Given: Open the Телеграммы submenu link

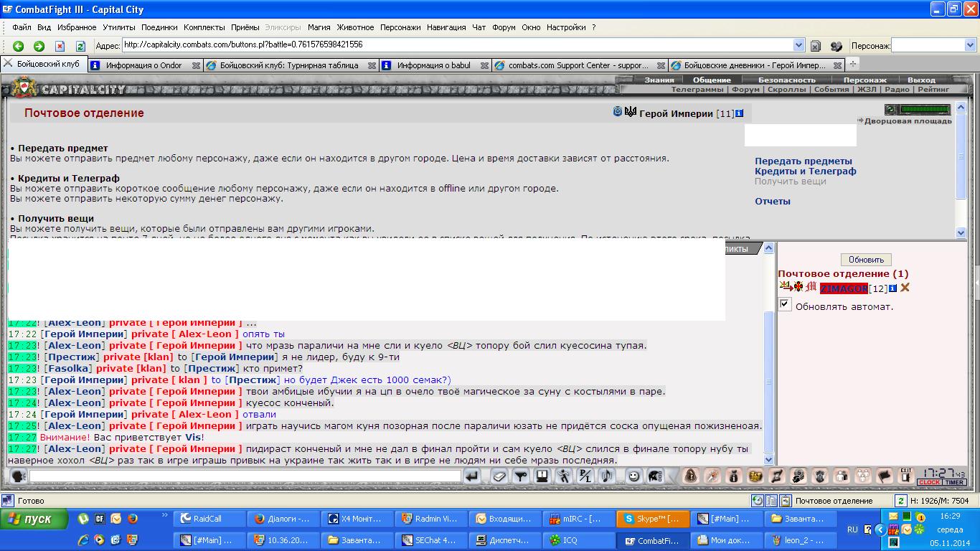Looking at the screenshot, I should tap(697, 90).
